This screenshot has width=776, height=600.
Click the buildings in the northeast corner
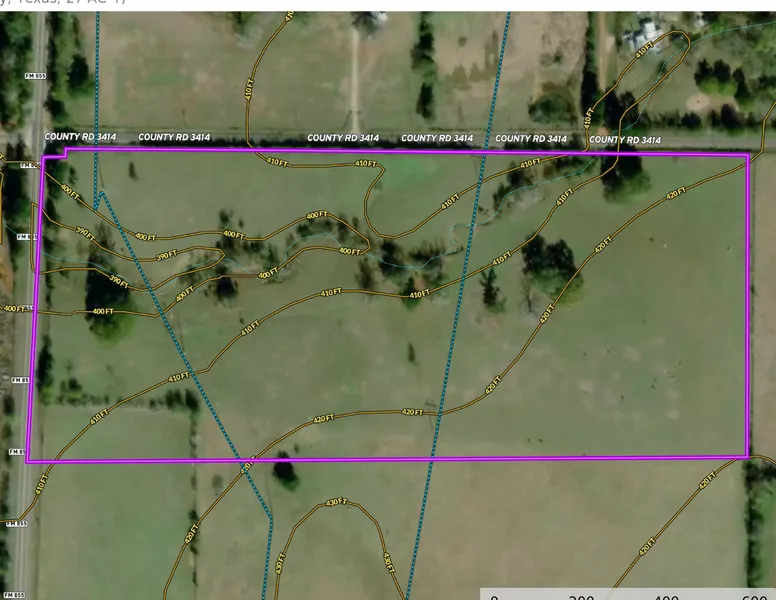pos(640,37)
